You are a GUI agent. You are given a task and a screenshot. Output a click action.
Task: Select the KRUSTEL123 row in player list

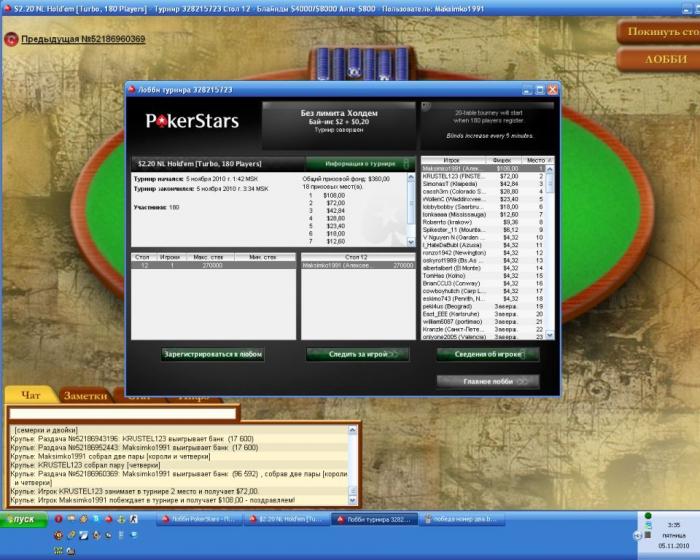(483, 176)
